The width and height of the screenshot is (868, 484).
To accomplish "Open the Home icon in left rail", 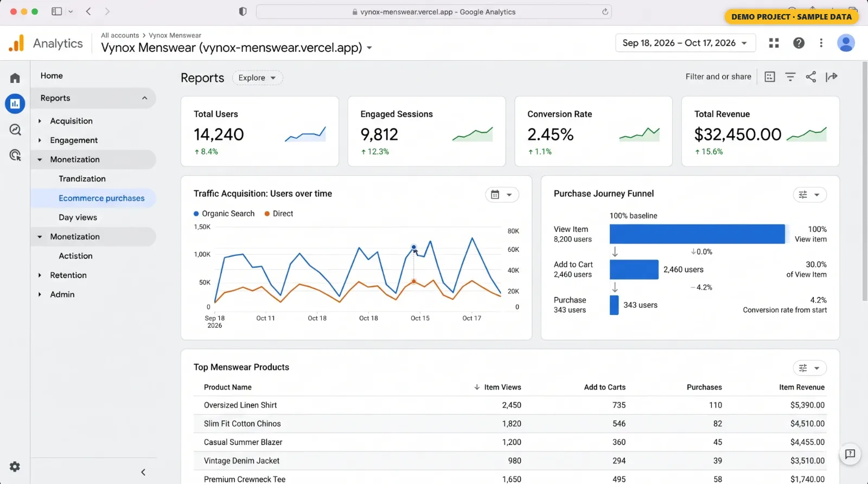I will point(15,78).
